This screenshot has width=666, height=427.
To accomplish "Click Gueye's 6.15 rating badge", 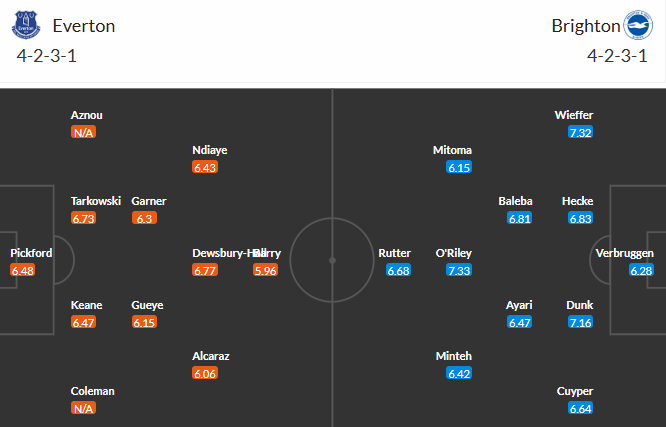I will pyautogui.click(x=144, y=322).
